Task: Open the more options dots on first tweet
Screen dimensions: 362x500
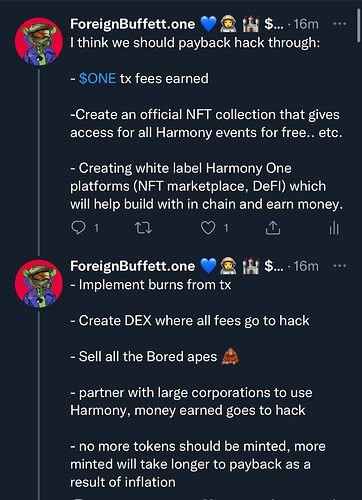Action: tap(340, 24)
